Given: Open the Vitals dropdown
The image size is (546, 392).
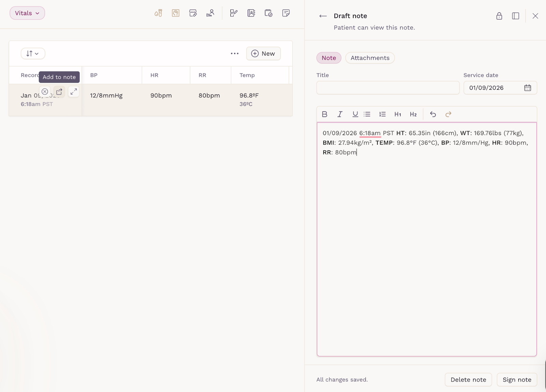Looking at the screenshot, I should click(27, 13).
